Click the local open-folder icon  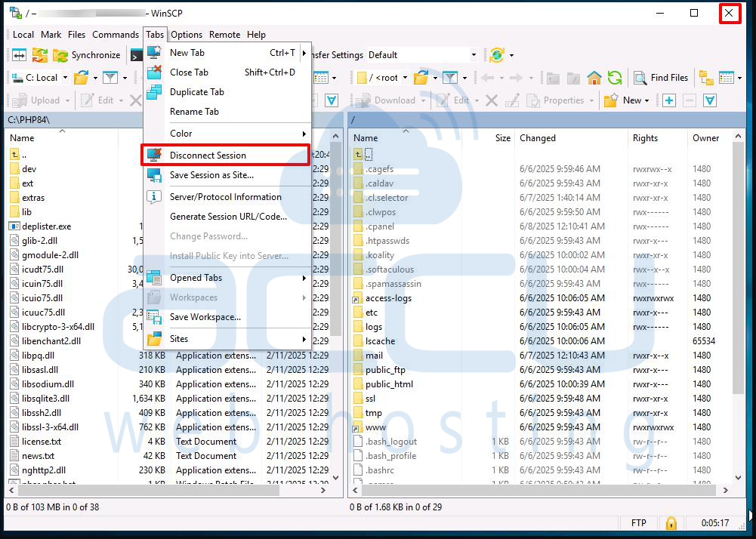pos(81,78)
